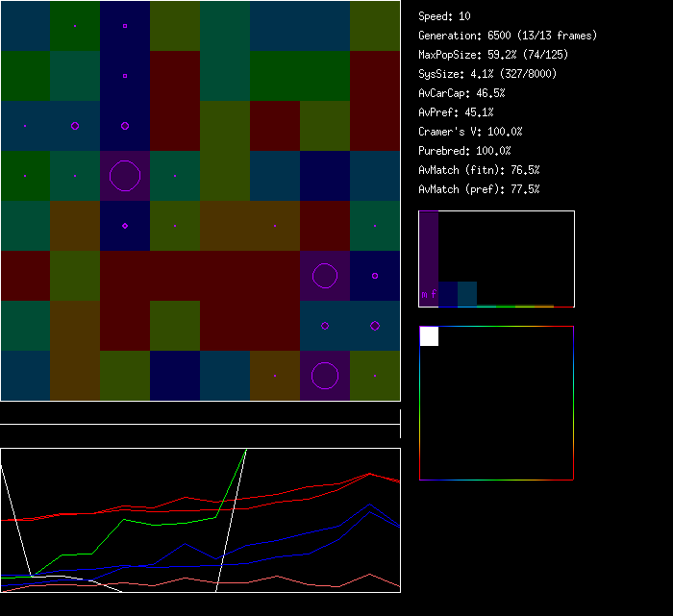The image size is (673, 616).
Task: Select the diamond marker below the left large circle
Action: [x=125, y=226]
